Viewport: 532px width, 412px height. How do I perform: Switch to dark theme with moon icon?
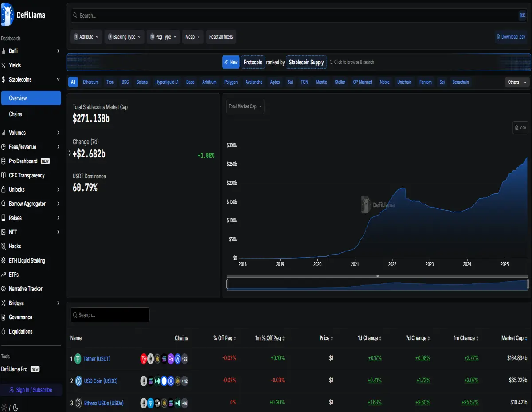click(16, 407)
